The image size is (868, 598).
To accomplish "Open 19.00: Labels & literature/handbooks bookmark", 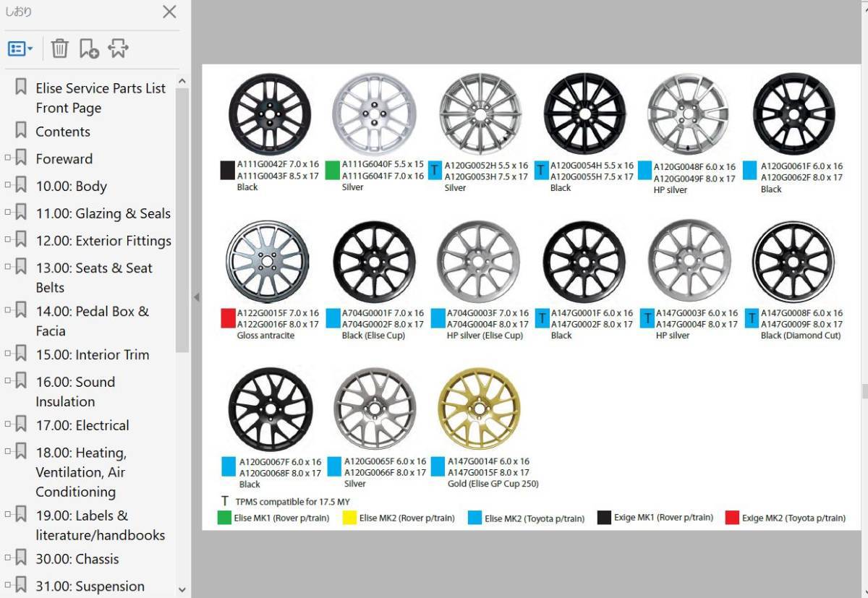I will click(100, 525).
